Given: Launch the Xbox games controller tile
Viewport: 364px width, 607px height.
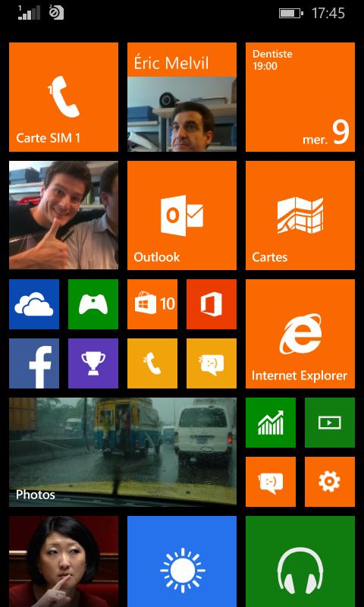Looking at the screenshot, I should [x=93, y=304].
